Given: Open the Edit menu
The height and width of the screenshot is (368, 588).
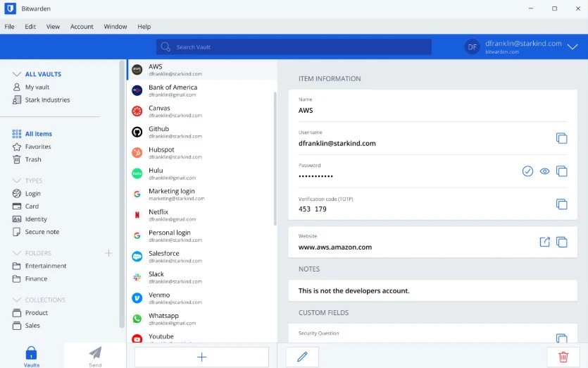Looking at the screenshot, I should [x=30, y=27].
